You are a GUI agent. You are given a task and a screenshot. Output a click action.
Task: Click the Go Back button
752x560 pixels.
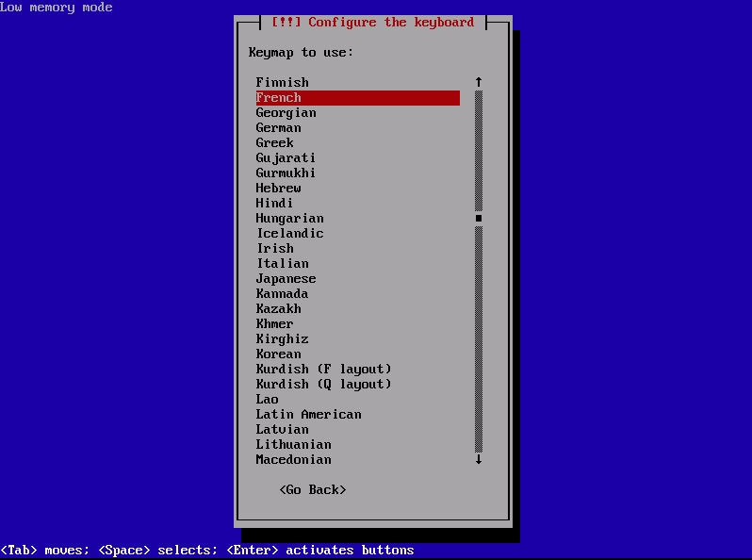pos(313,489)
